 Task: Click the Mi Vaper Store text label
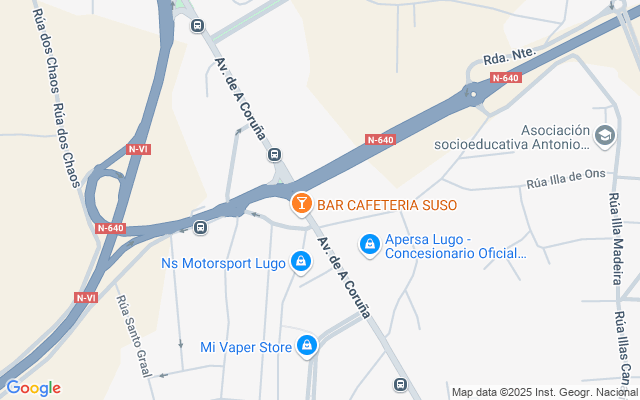click(x=246, y=347)
